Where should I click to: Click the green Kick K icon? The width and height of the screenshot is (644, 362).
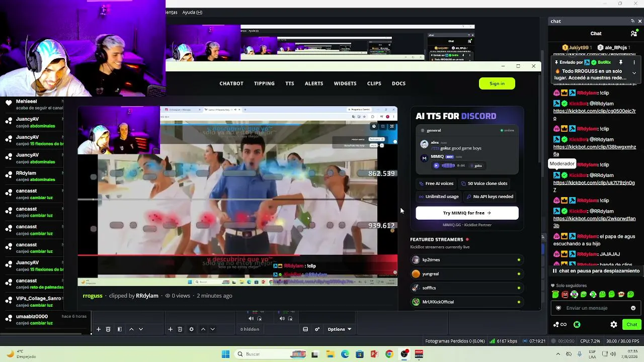pyautogui.click(x=577, y=325)
